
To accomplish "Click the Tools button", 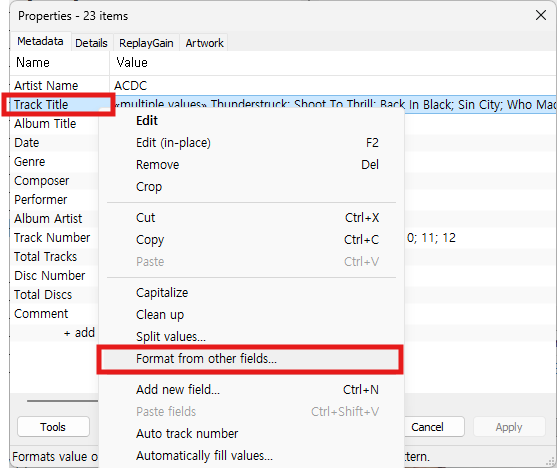I will (x=53, y=427).
